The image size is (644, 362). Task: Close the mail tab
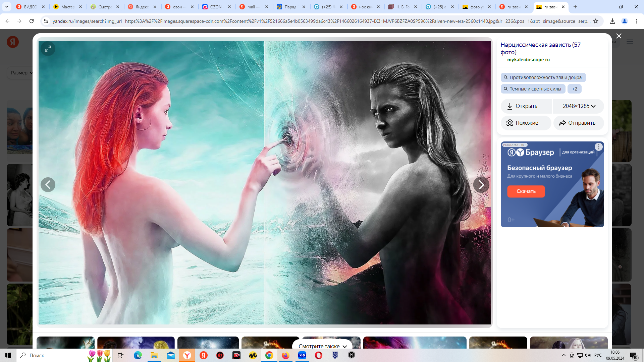(267, 7)
